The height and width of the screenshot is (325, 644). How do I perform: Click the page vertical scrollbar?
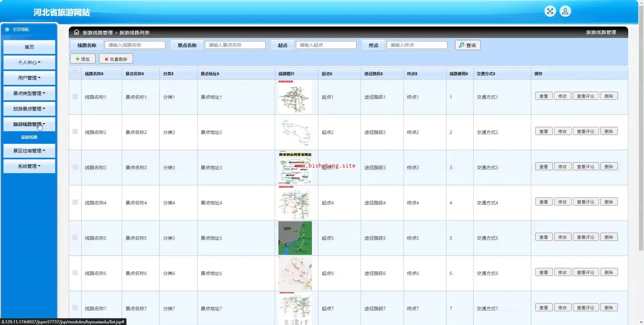pyautogui.click(x=641, y=134)
